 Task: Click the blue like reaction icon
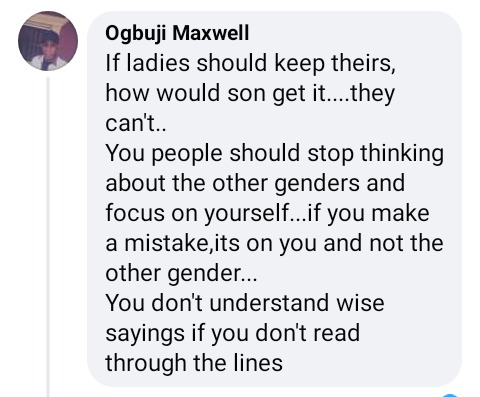(450, 395)
